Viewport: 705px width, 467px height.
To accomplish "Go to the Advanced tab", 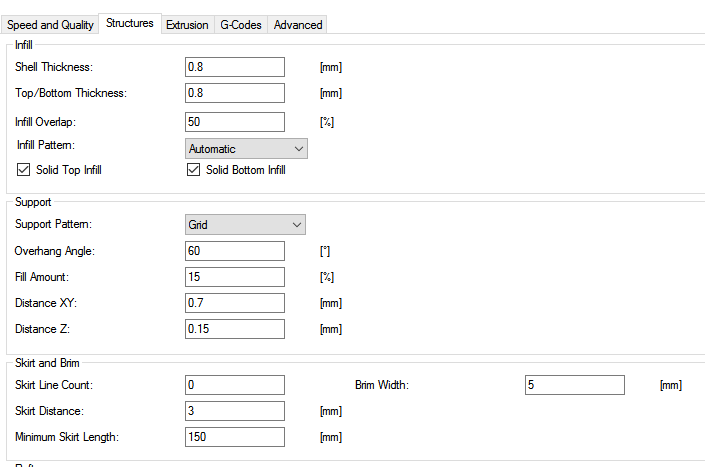I will (x=298, y=24).
